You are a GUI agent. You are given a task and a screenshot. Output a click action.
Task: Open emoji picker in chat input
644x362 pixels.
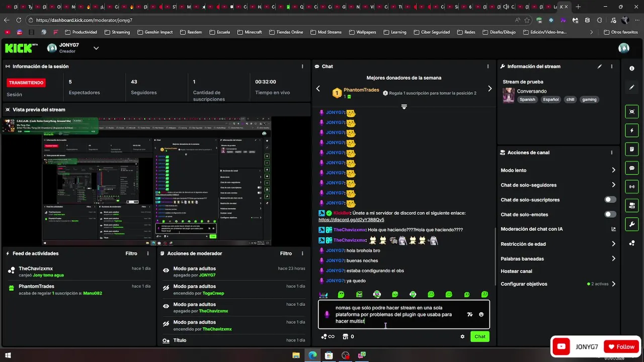pyautogui.click(x=481, y=314)
